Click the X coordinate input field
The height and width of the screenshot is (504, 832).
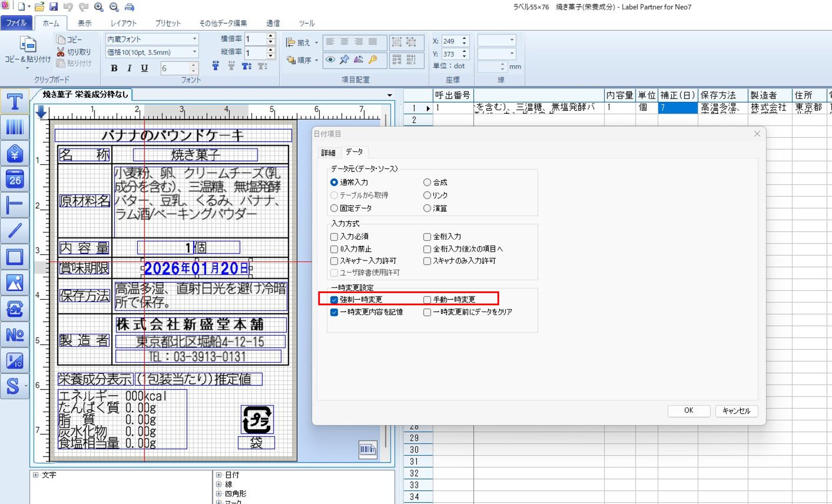[450, 41]
